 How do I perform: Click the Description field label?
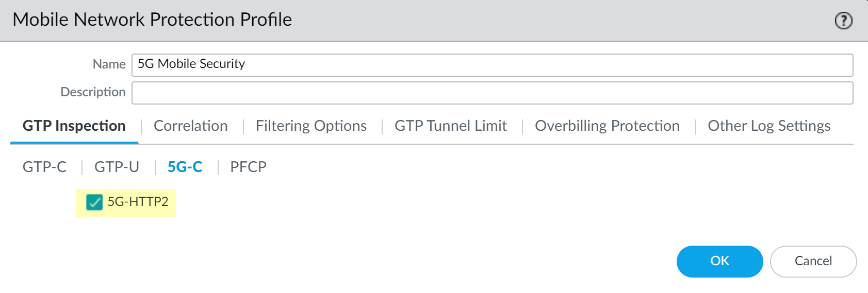click(x=93, y=92)
